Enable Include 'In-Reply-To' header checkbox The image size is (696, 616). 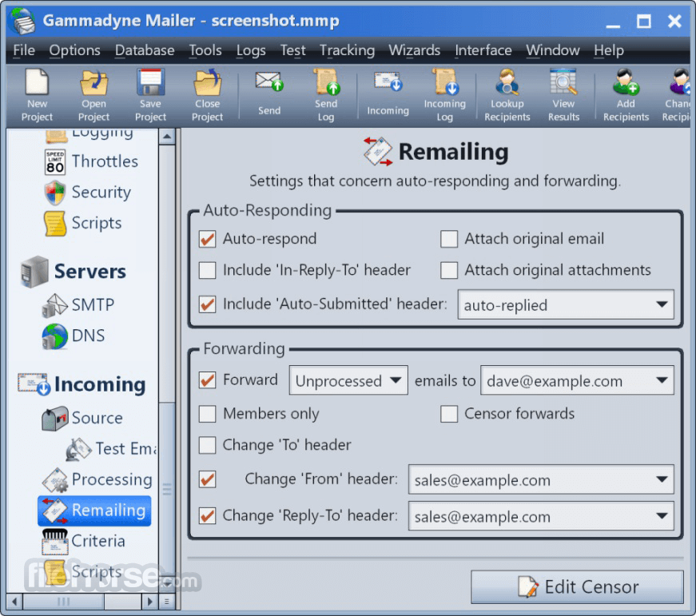coord(207,270)
